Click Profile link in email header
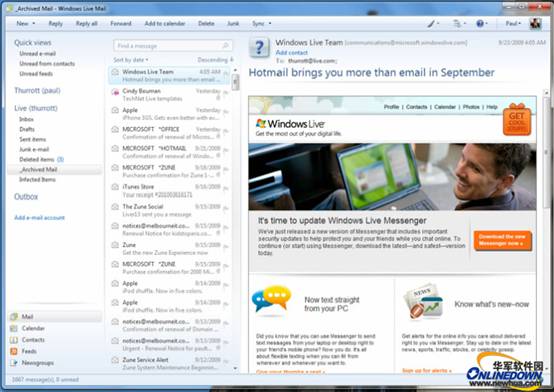This screenshot has width=554, height=392. click(391, 107)
